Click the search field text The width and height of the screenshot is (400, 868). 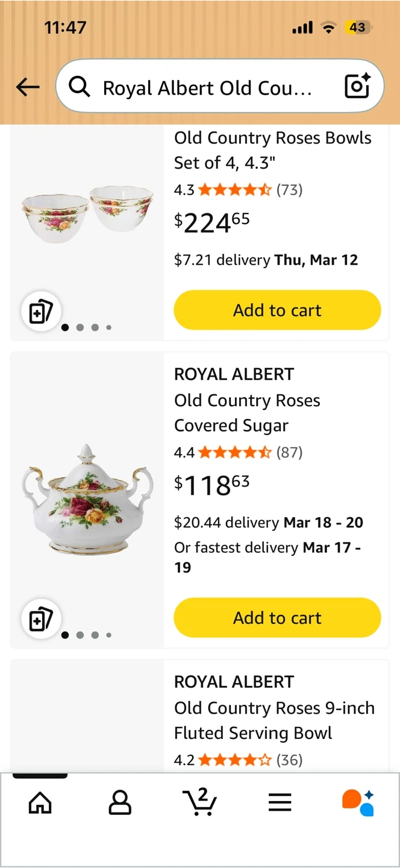click(208, 88)
